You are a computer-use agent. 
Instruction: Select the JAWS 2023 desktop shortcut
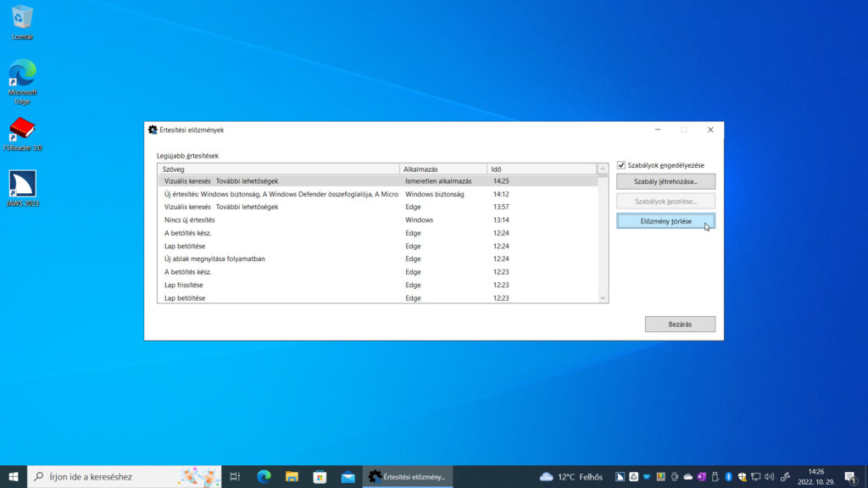(23, 189)
